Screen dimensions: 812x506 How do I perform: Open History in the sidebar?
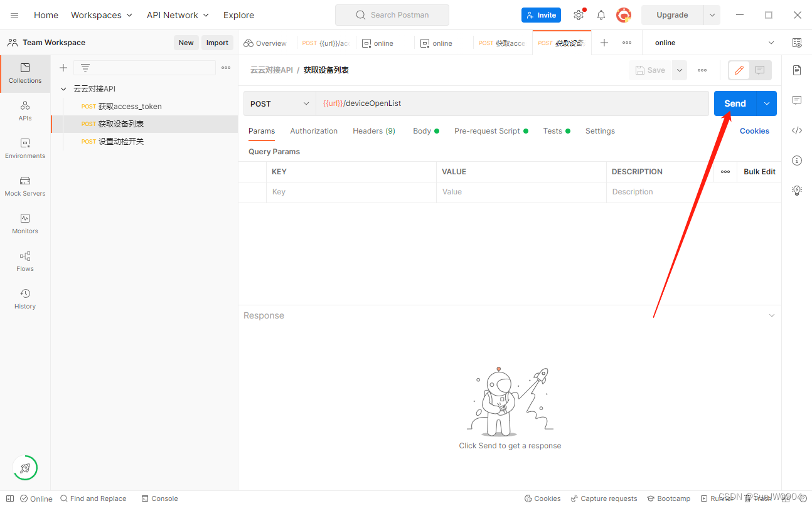(25, 299)
